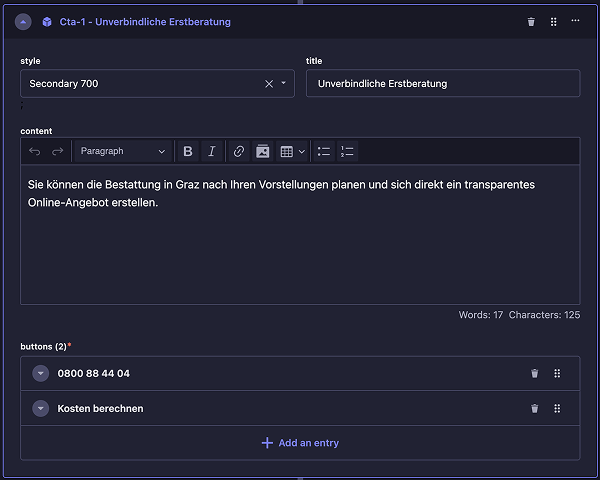This screenshot has width=600, height=480.
Task: Clear the Secondary 700 style selection
Action: click(269, 84)
